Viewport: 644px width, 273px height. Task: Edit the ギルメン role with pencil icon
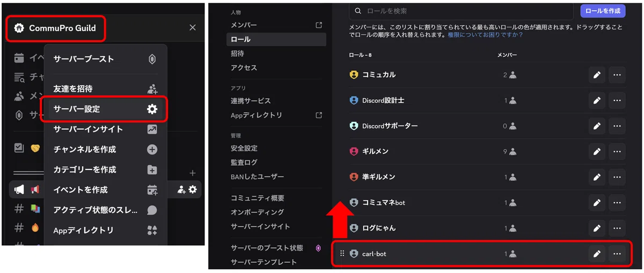click(x=596, y=152)
